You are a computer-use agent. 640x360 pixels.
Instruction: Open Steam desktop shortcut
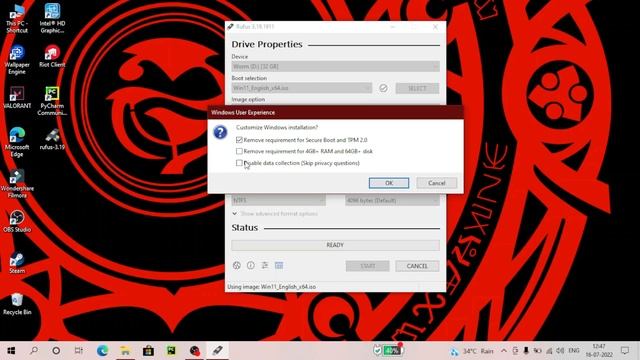coord(17,262)
